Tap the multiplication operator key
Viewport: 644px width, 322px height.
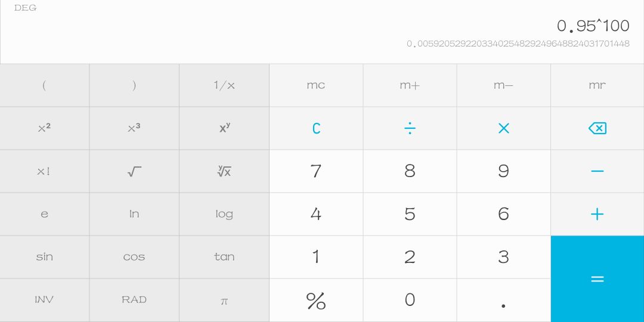click(503, 128)
